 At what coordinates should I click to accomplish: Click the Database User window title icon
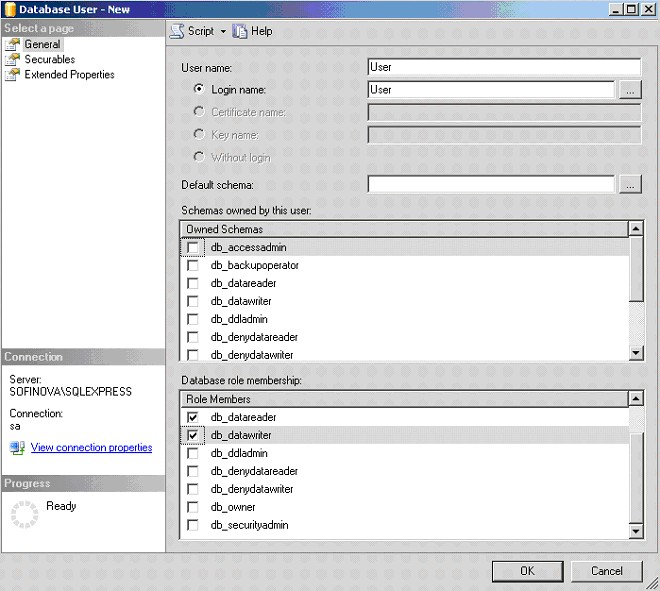click(x=9, y=9)
